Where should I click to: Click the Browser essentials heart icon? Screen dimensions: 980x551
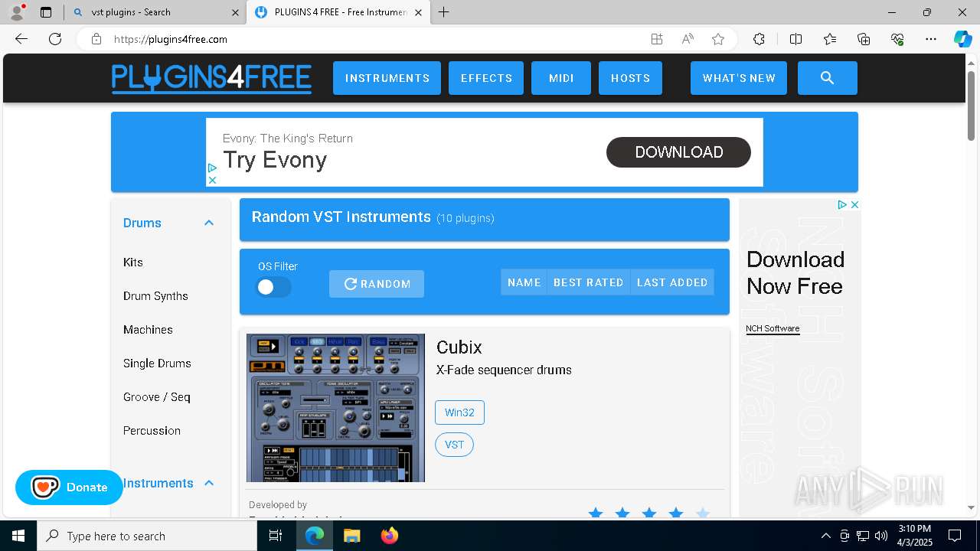click(x=897, y=39)
